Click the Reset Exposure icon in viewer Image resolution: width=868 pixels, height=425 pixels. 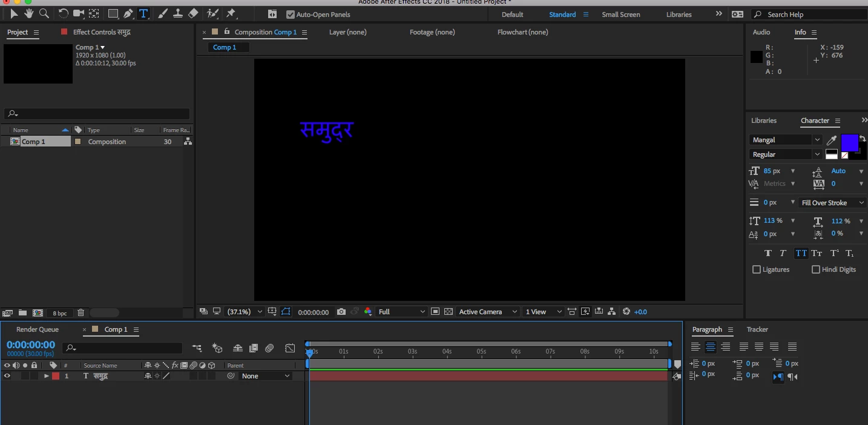pyautogui.click(x=626, y=312)
